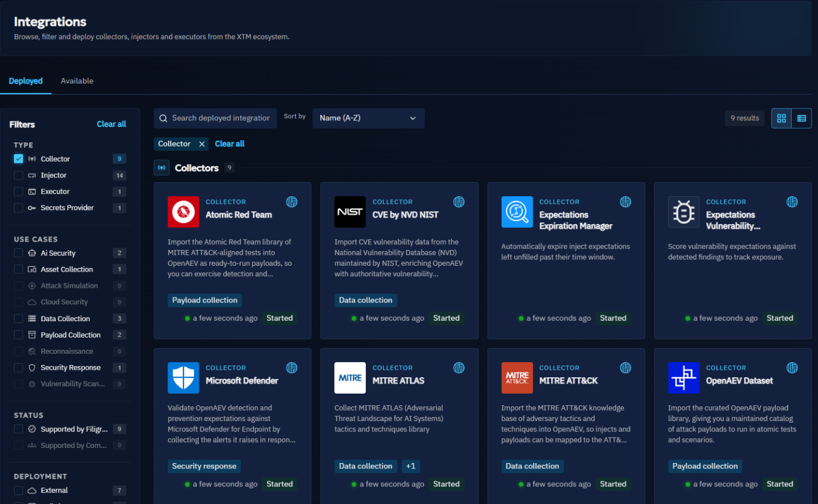The width and height of the screenshot is (818, 504).
Task: Click the Started status on OpenAEV Dataset
Action: coord(780,484)
